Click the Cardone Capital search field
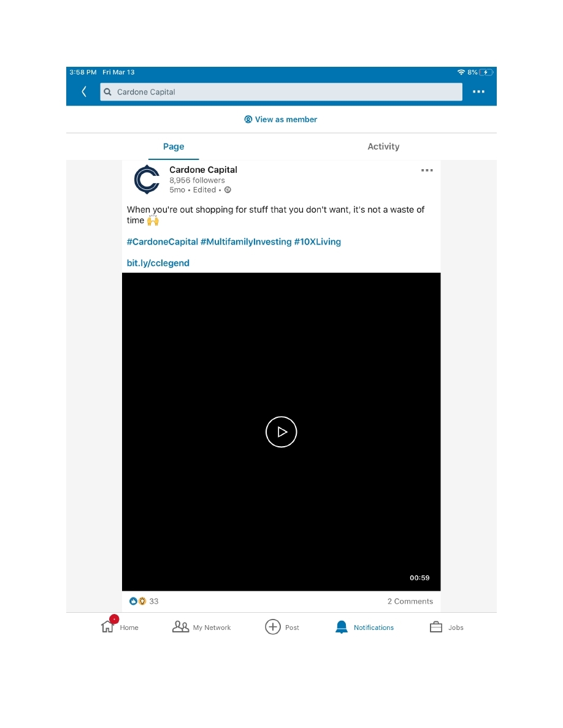 tap(281, 92)
